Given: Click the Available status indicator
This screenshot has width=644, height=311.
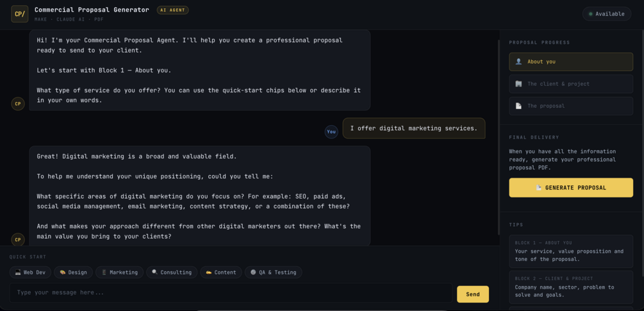Looking at the screenshot, I should [607, 14].
